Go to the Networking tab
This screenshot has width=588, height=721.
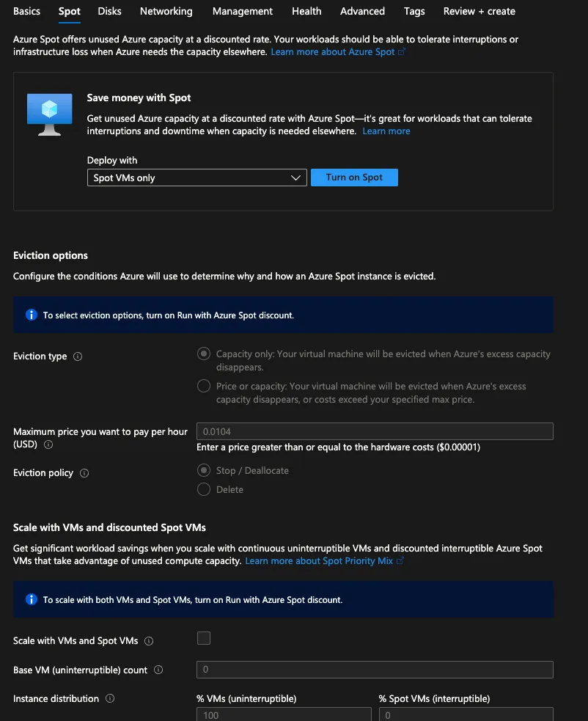[166, 11]
